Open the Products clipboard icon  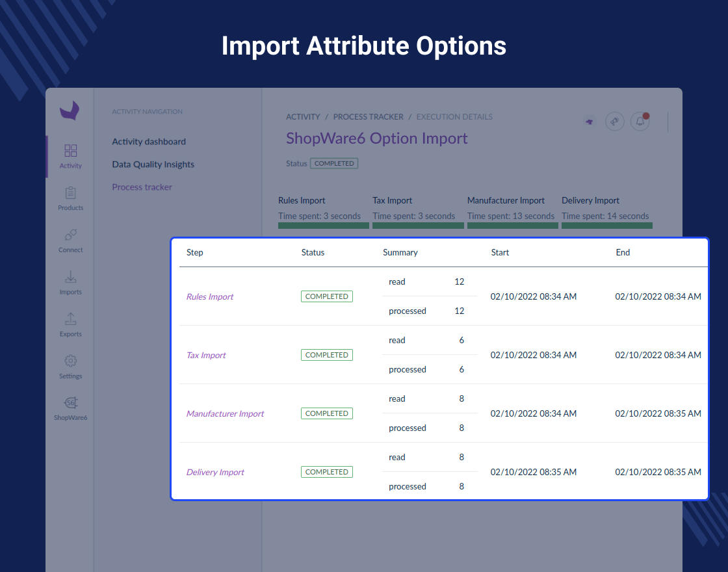pyautogui.click(x=71, y=192)
